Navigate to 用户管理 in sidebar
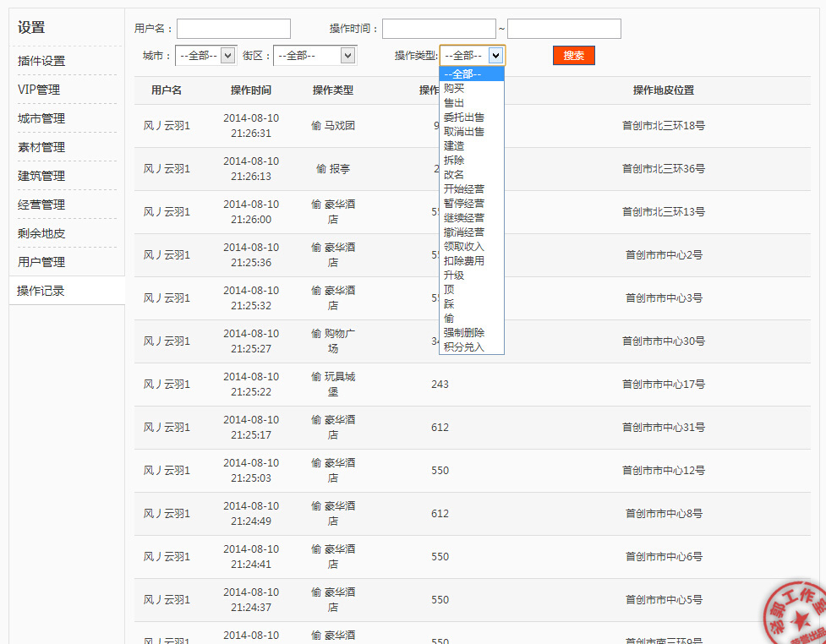 (x=41, y=262)
